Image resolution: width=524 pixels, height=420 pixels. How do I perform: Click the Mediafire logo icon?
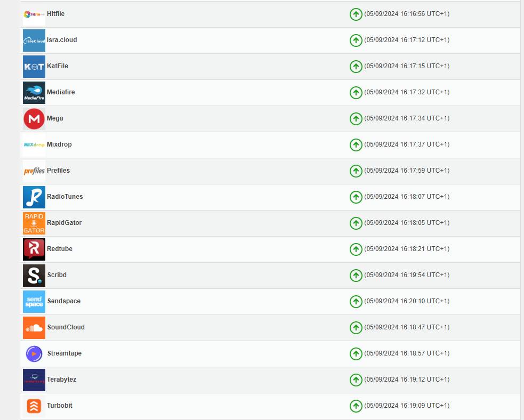34,93
